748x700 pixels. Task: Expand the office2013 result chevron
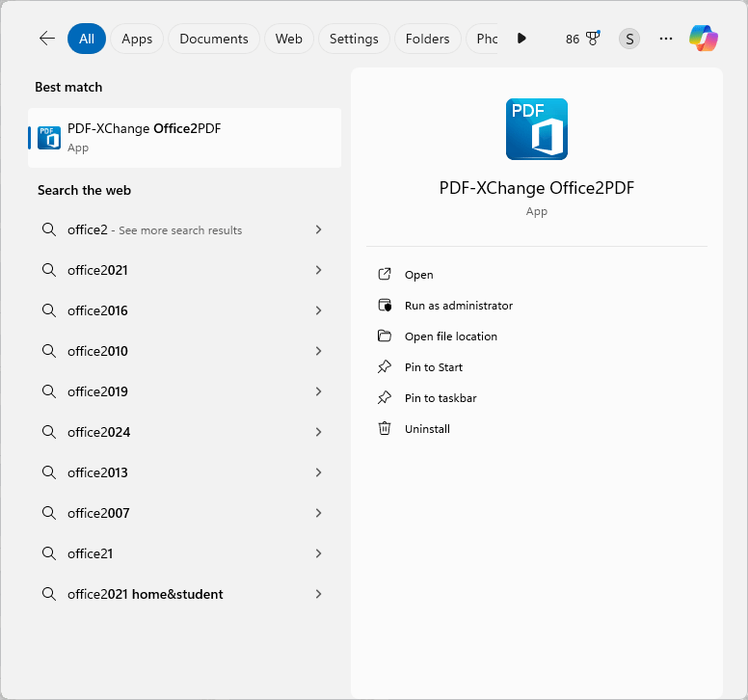(319, 472)
